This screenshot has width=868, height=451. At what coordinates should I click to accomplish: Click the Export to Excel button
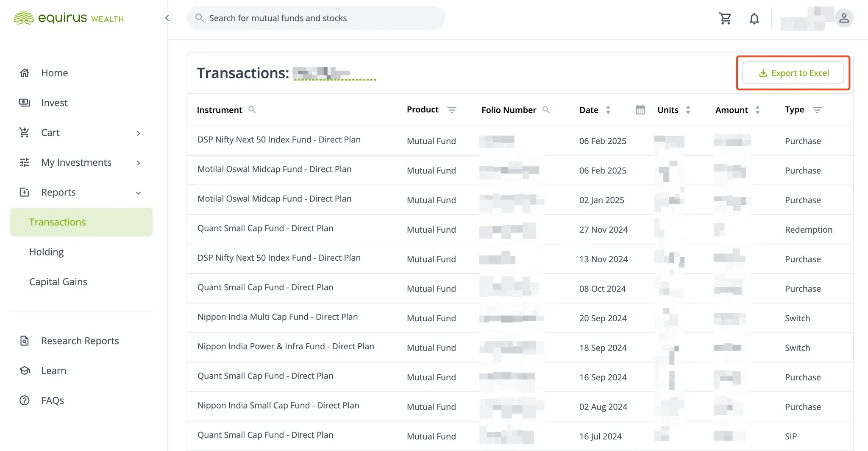793,73
